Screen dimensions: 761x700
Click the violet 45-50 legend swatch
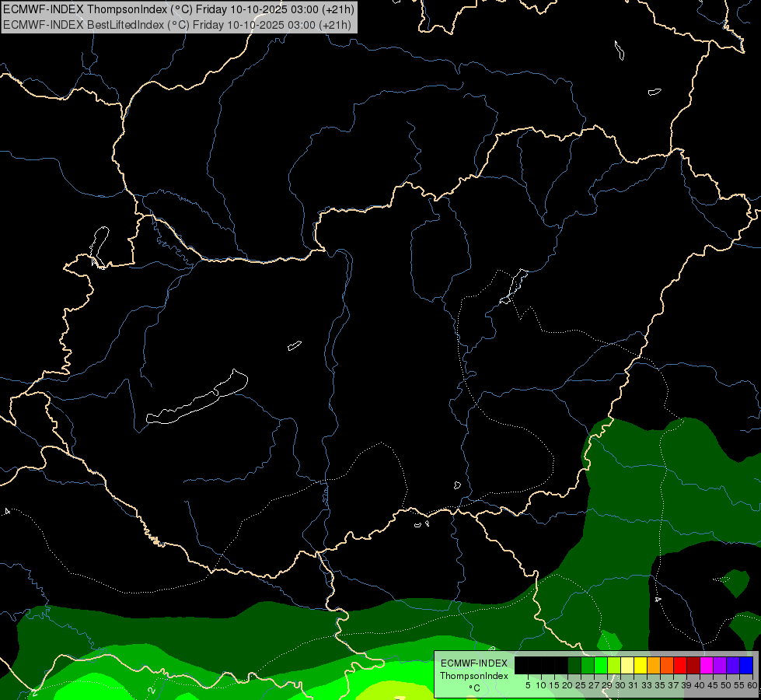(720, 666)
